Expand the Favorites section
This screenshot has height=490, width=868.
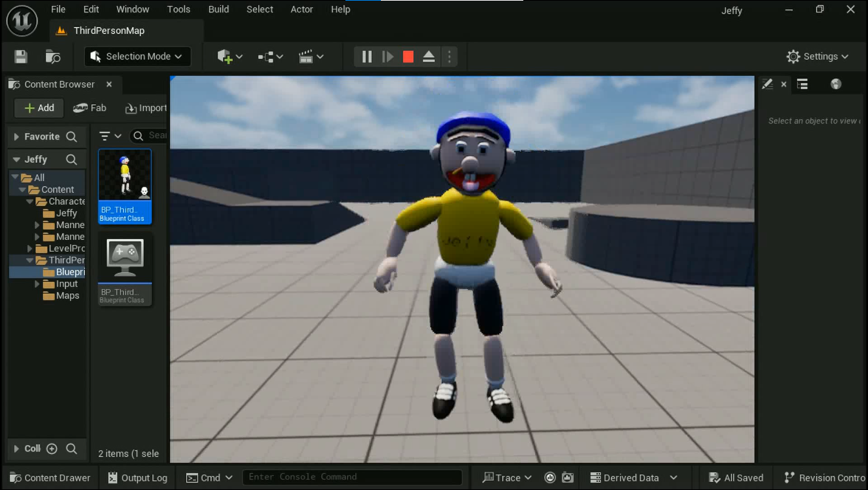tap(16, 137)
